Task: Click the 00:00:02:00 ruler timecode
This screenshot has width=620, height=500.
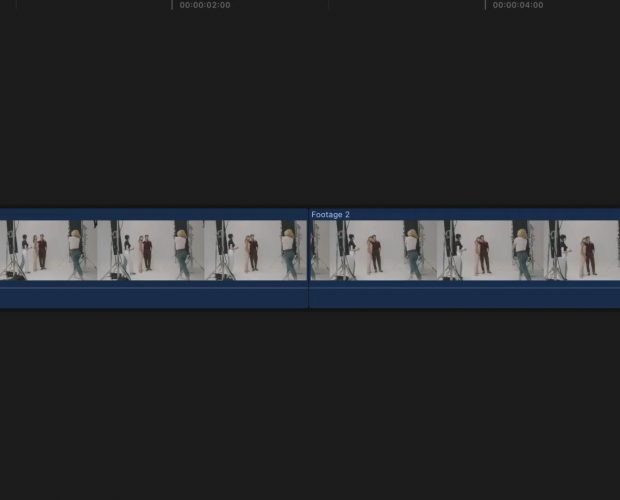Action: point(205,5)
